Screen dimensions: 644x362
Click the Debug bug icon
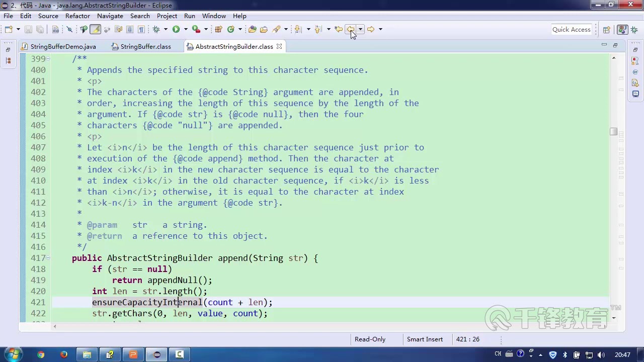coord(156,29)
